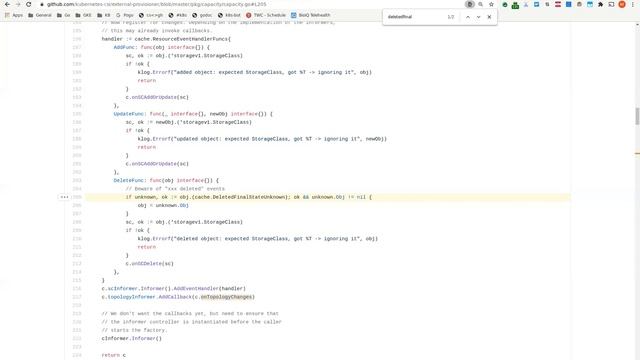Bookmark this page with the star icon

tap(491, 4)
